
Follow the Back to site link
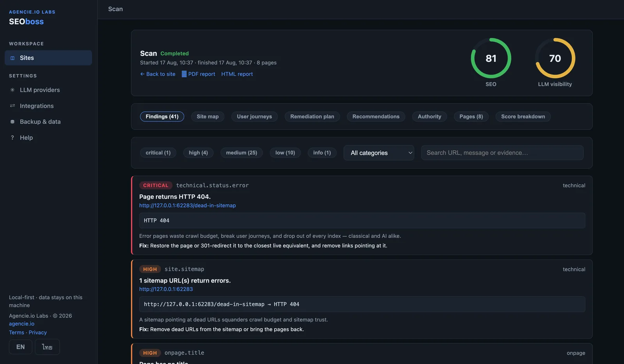coord(158,74)
